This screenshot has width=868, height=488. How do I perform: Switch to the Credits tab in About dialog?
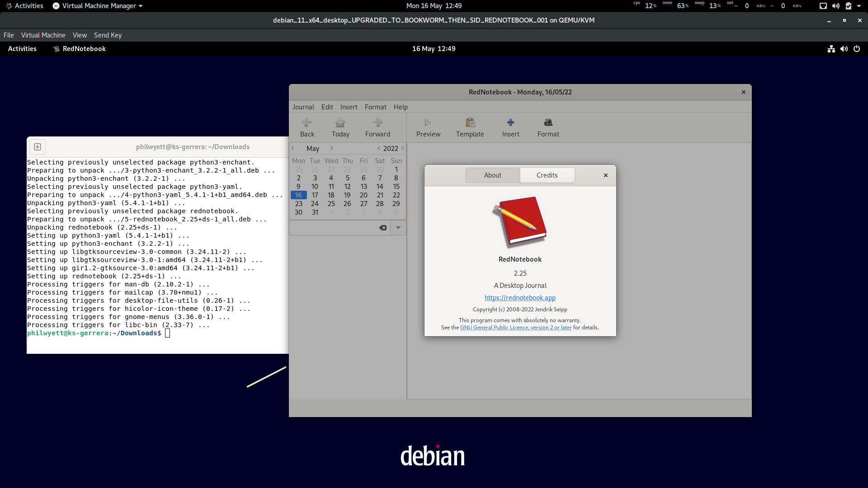(547, 175)
